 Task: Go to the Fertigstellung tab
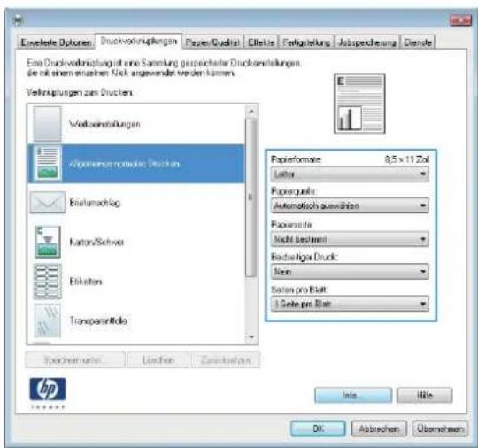click(306, 42)
